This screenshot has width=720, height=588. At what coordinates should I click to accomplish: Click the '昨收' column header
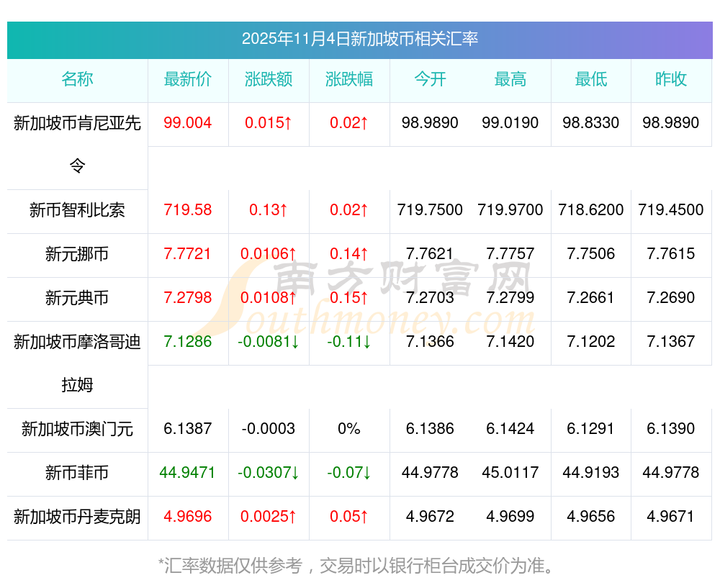coord(671,79)
